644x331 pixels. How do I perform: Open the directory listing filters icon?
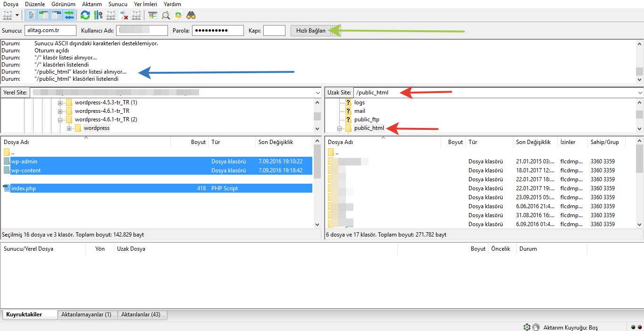coord(152,15)
